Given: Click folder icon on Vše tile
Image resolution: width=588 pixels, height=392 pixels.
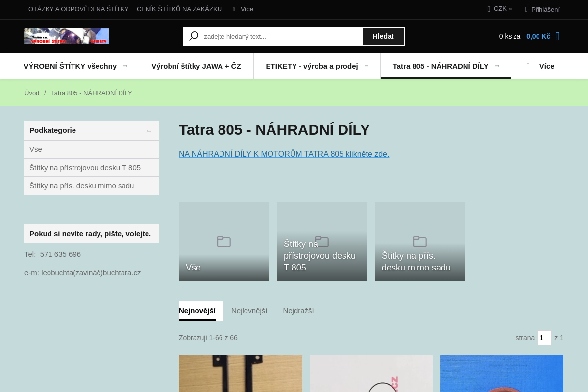Looking at the screenshot, I should coord(224,242).
